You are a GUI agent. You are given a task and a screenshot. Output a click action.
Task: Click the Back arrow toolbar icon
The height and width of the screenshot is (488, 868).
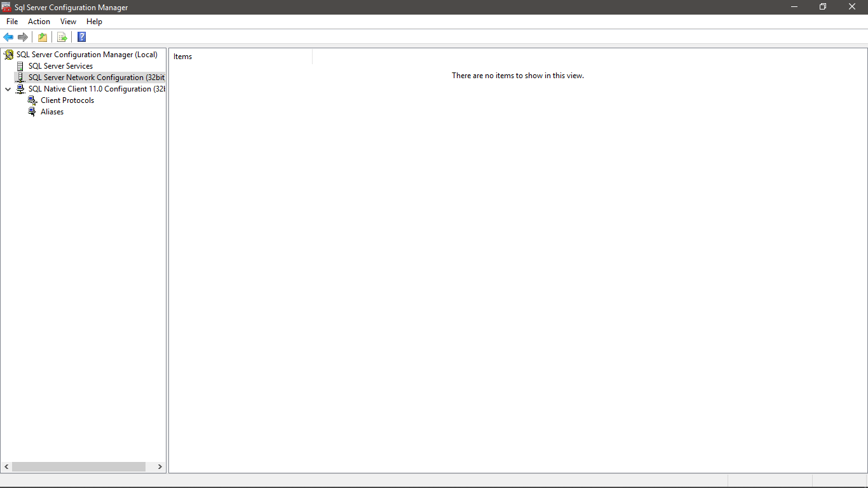8,37
